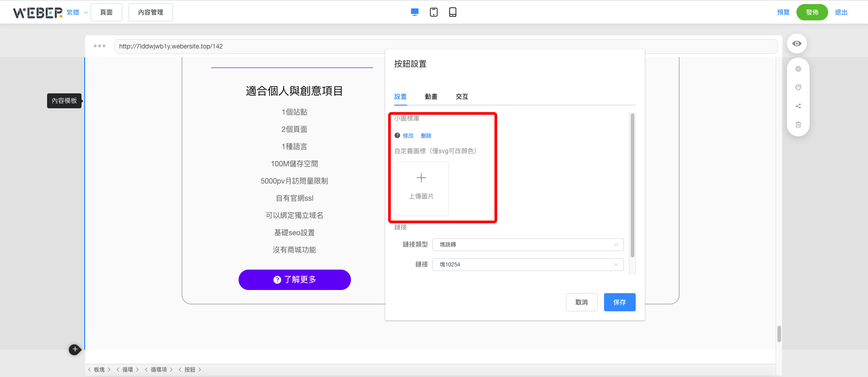Click the text 5000pv月訪問量限制
The image size is (868, 377).
[x=294, y=181]
